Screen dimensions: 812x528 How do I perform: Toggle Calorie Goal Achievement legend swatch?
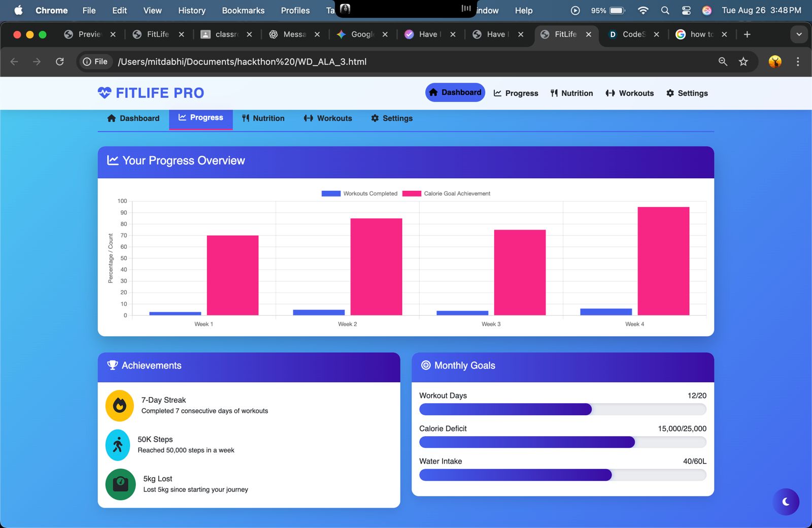click(x=412, y=193)
